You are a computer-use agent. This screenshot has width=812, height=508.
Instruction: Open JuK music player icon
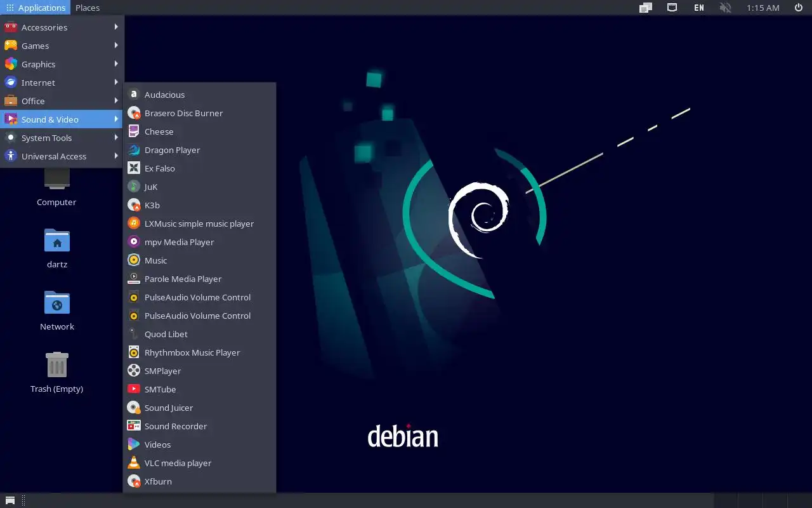click(x=134, y=187)
